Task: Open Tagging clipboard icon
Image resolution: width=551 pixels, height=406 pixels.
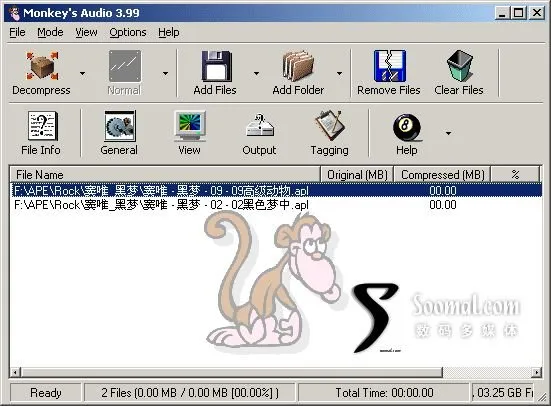Action: [x=330, y=125]
